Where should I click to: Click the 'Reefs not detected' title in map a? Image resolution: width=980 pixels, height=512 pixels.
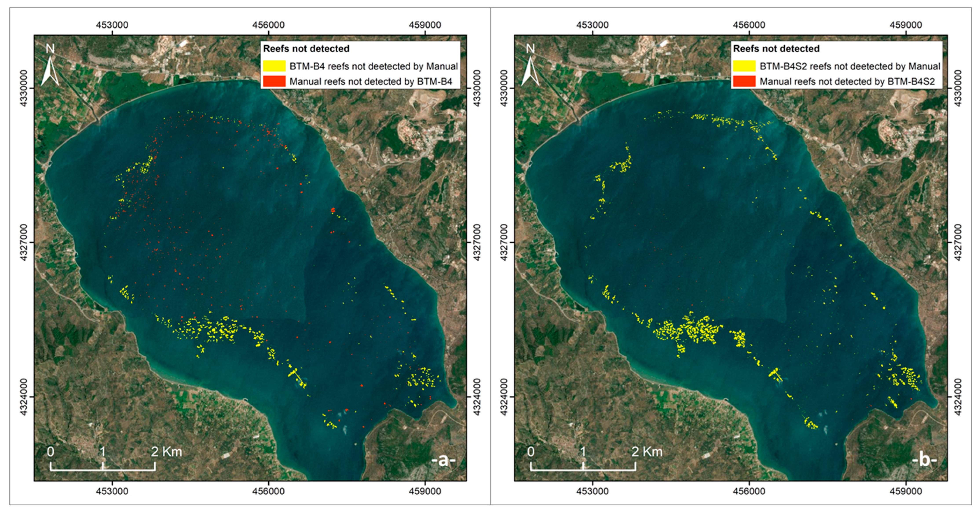306,49
